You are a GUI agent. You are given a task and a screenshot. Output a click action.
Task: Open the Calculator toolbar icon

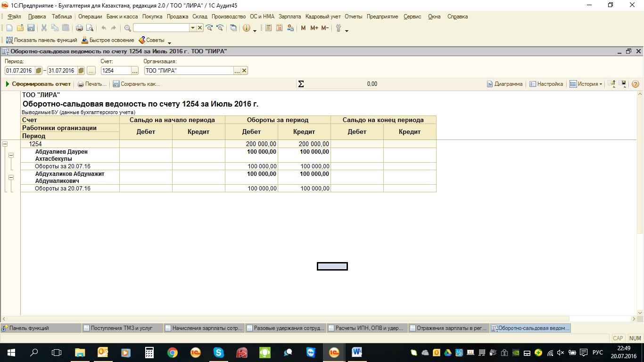[x=269, y=28]
